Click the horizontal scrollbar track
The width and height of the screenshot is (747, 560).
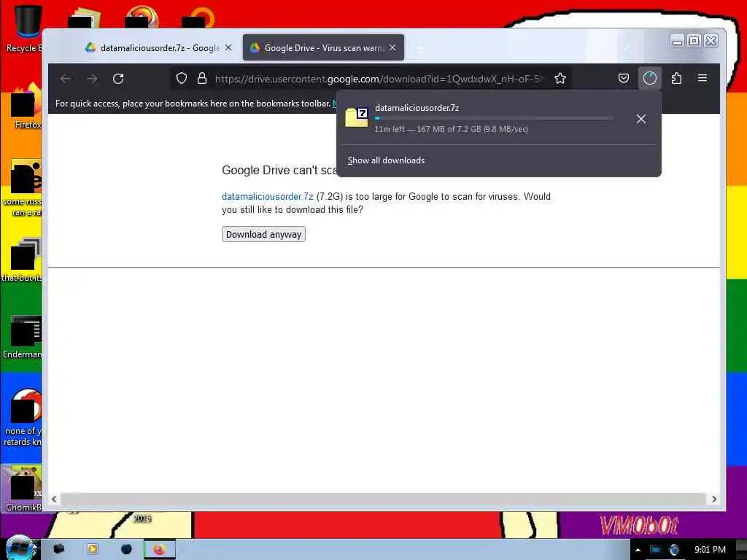[x=382, y=499]
